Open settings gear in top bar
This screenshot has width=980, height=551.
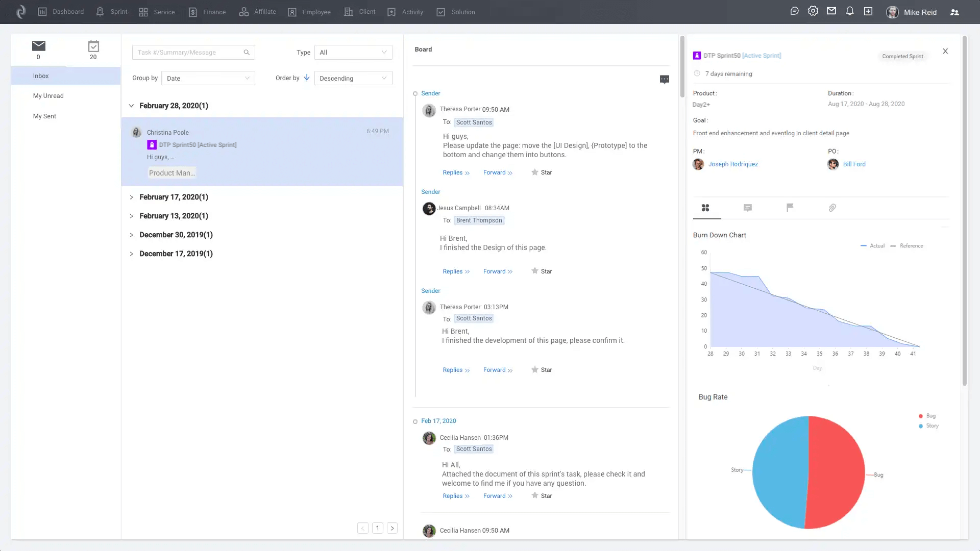point(813,11)
